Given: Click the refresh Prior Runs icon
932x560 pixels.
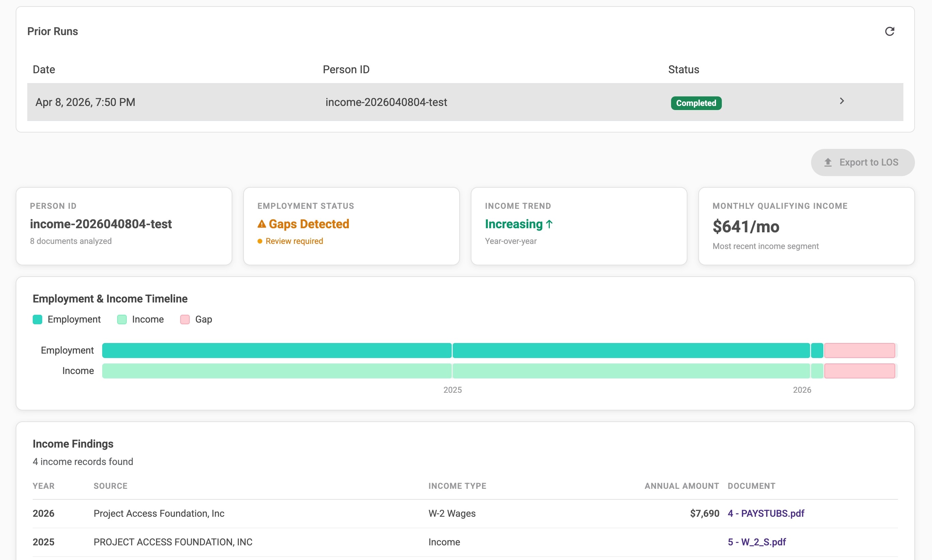Looking at the screenshot, I should (x=889, y=31).
